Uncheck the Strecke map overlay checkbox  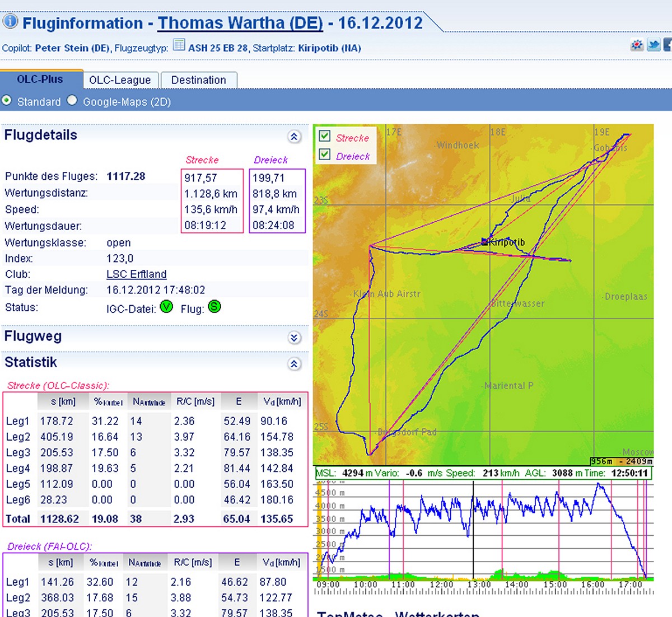pos(324,136)
